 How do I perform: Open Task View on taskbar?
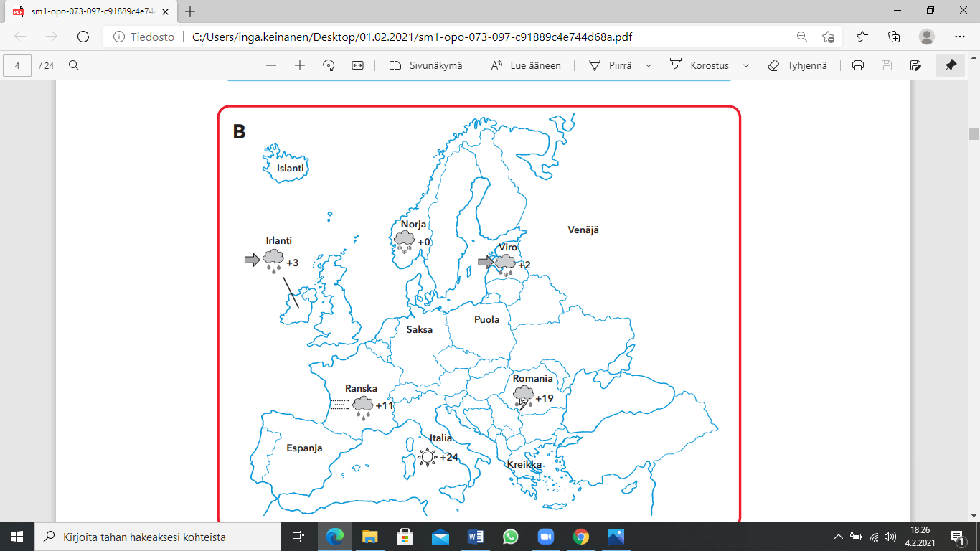(298, 537)
